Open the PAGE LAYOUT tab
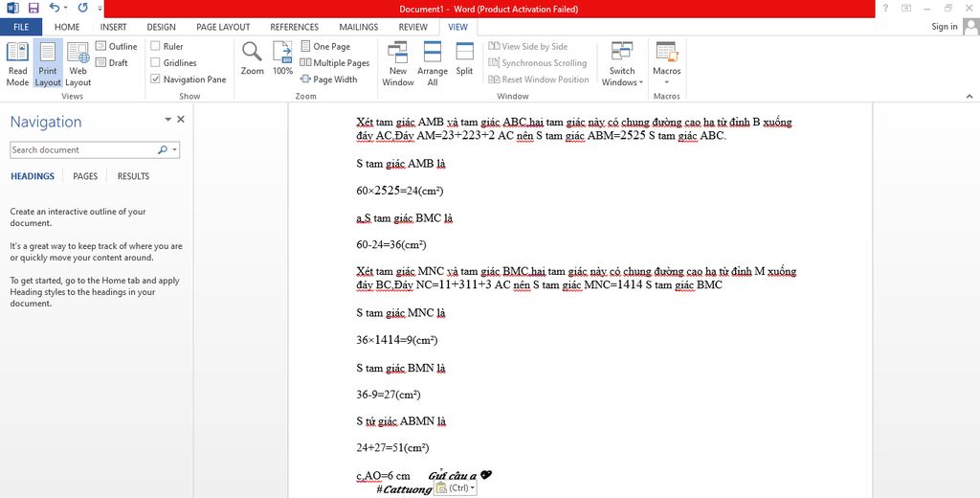The width and height of the screenshot is (980, 498). click(223, 27)
